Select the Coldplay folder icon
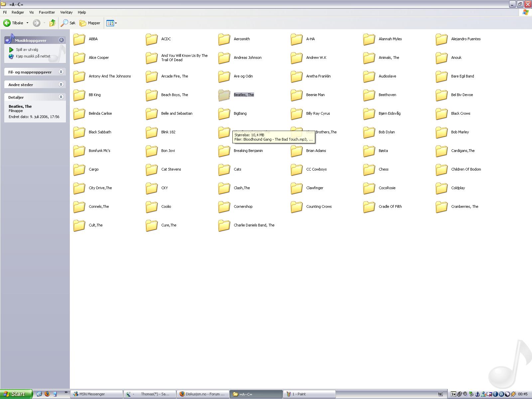The width and height of the screenshot is (532, 399). pyautogui.click(x=442, y=188)
